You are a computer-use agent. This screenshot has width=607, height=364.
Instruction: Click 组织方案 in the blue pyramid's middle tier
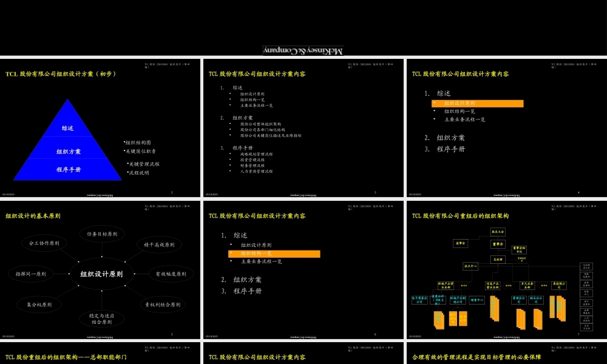(69, 152)
